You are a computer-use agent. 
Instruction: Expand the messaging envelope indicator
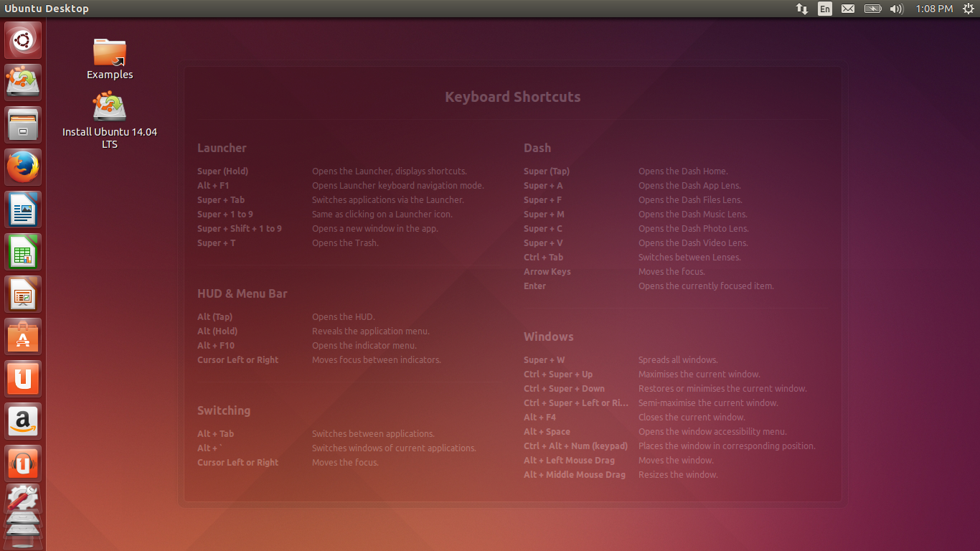point(848,9)
